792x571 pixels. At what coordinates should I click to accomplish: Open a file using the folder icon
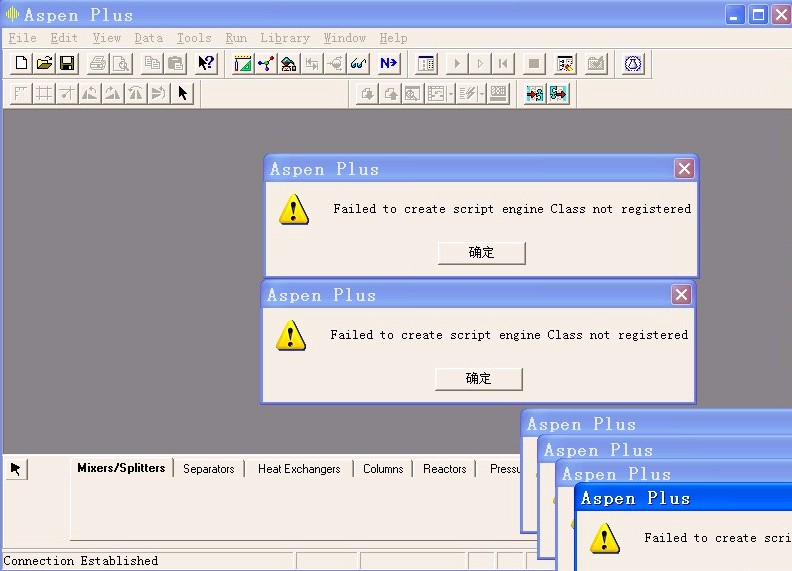[44, 64]
